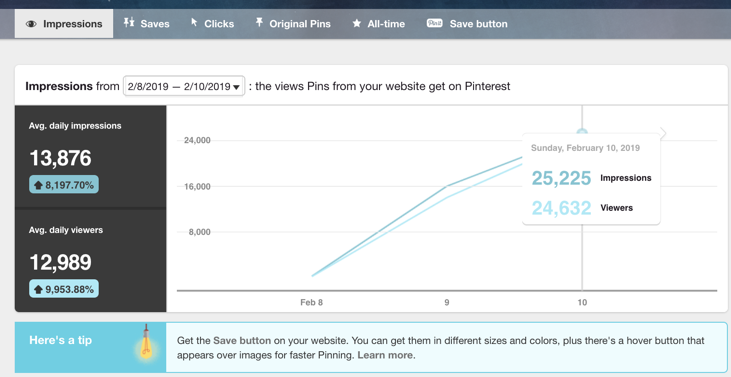731x377 pixels.
Task: Click the 16,000 y-axis label
Action: (198, 186)
